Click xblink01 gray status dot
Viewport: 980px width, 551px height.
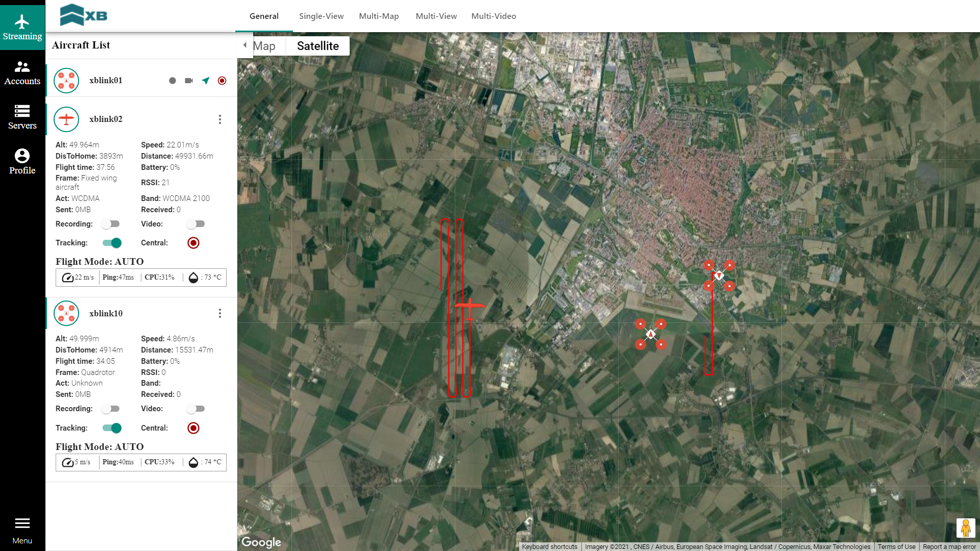173,81
